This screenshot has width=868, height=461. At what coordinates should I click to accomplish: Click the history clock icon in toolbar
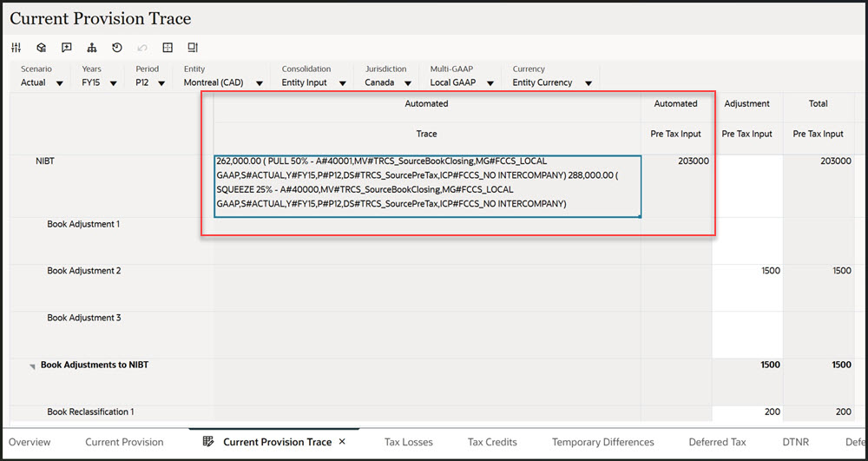coord(117,48)
